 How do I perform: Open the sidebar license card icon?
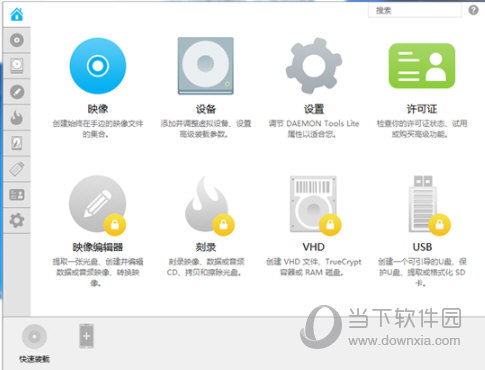17,195
